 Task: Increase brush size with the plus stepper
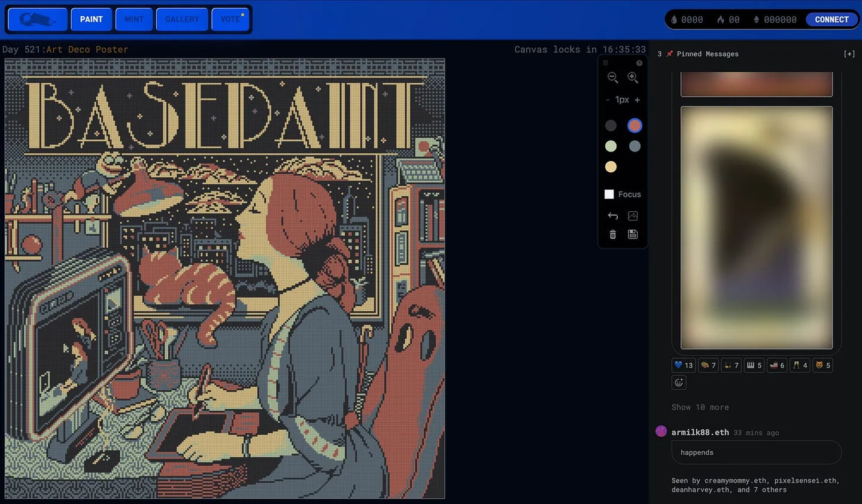638,100
